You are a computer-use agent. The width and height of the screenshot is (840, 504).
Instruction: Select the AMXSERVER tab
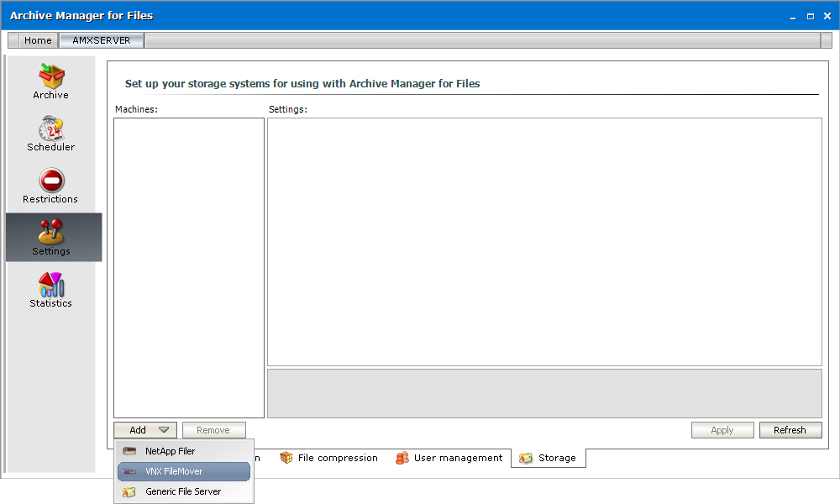(x=102, y=40)
